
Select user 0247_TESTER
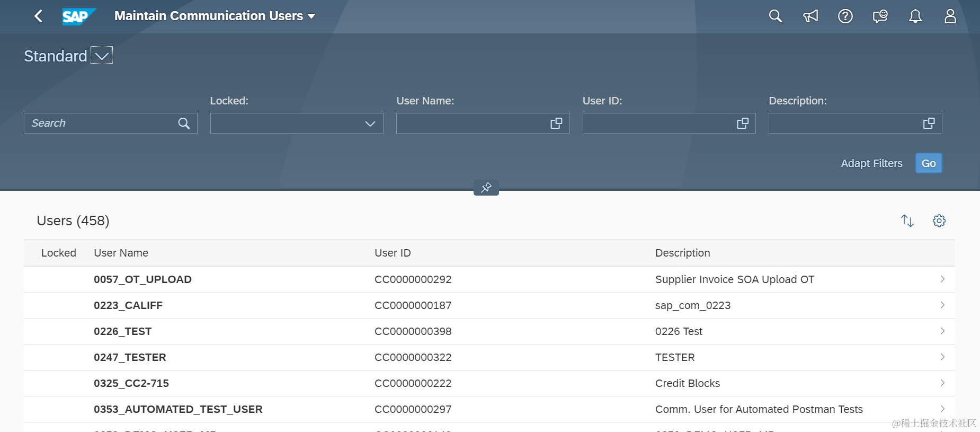point(130,357)
